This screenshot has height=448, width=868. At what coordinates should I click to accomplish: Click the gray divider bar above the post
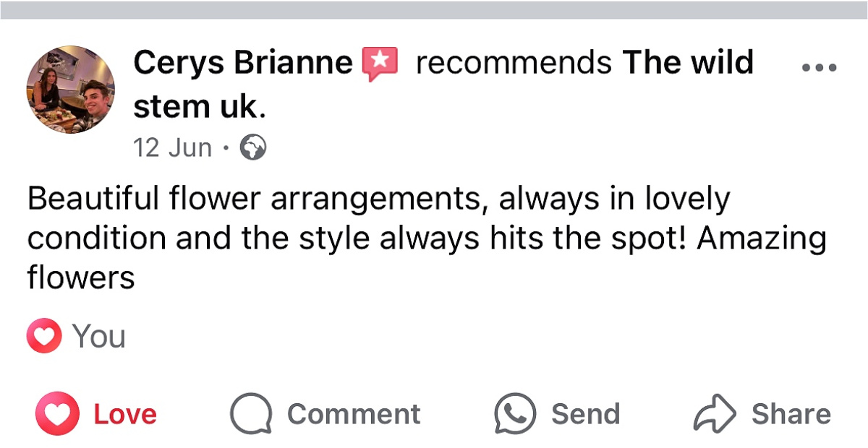pos(434,9)
